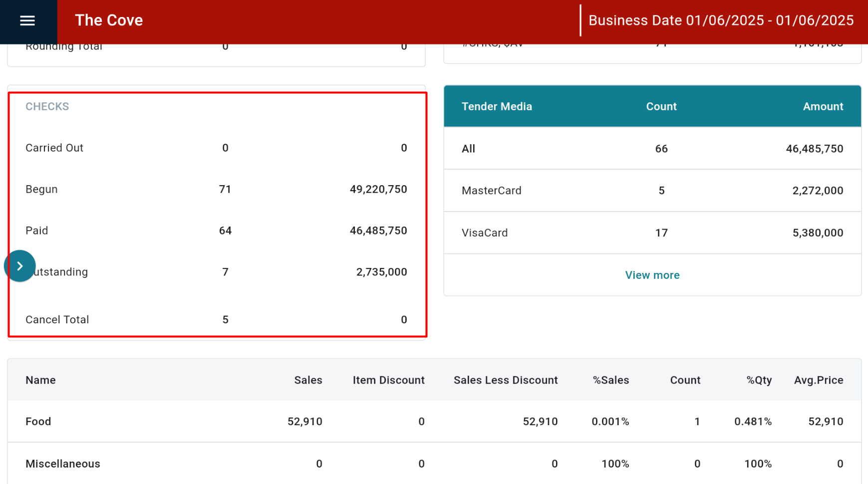Click the Cancel Total row
This screenshot has width=868, height=484.
[x=216, y=319]
